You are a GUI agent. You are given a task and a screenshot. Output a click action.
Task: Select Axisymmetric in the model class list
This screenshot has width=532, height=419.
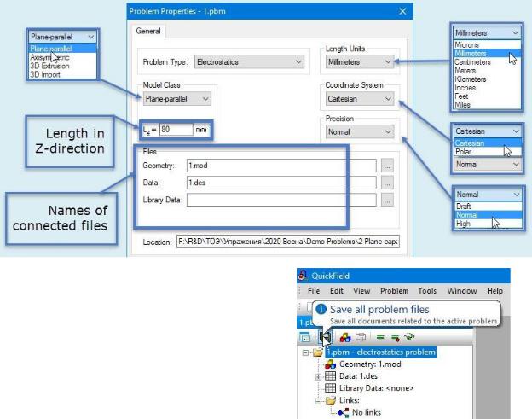[63, 57]
